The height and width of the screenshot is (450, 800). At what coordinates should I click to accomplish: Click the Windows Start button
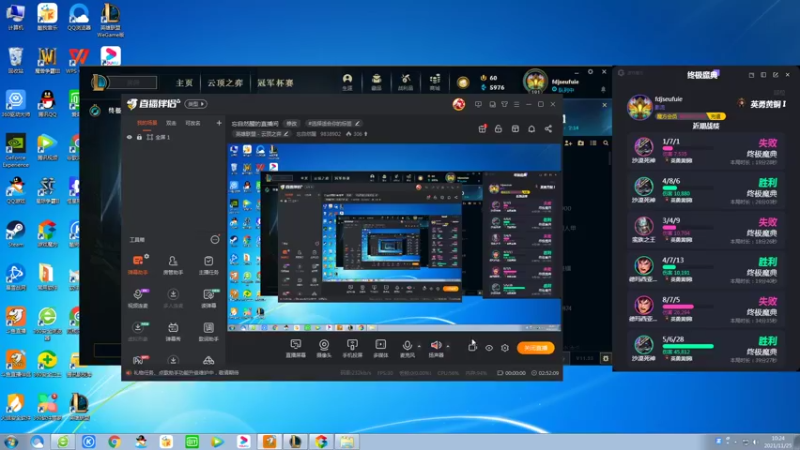(x=11, y=441)
